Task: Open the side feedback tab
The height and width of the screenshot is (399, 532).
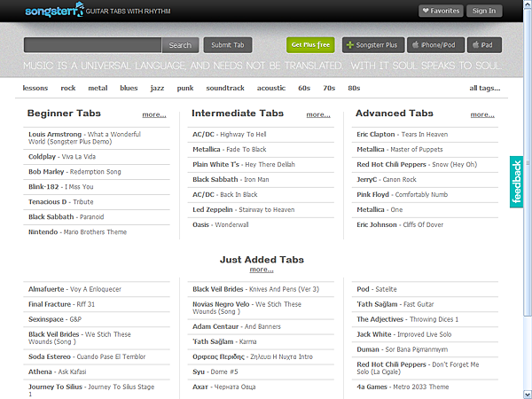Action: tap(516, 182)
